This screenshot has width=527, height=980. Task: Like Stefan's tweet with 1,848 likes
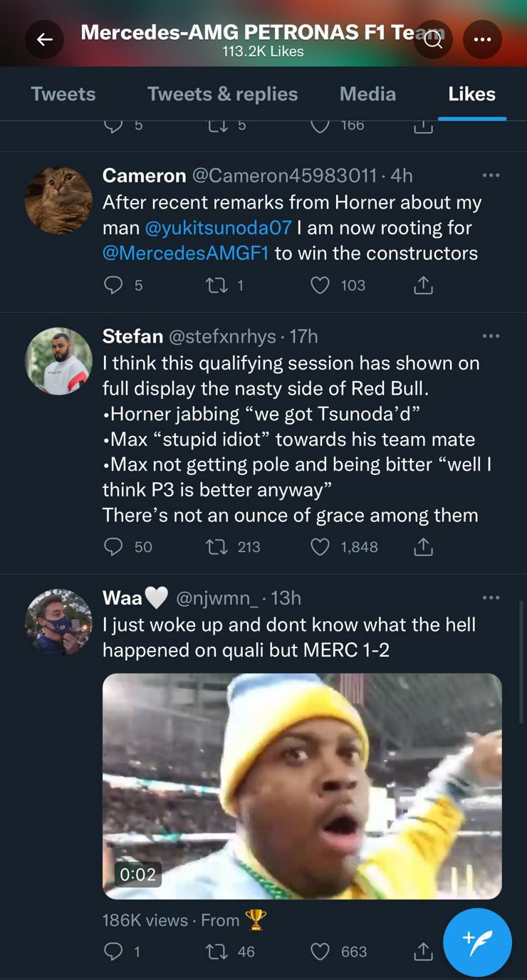tap(320, 547)
